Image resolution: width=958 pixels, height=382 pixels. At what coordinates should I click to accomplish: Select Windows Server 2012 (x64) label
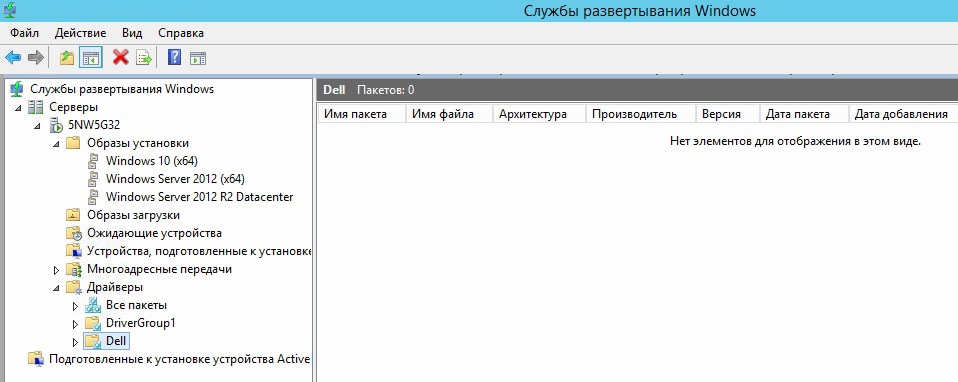[x=175, y=179]
